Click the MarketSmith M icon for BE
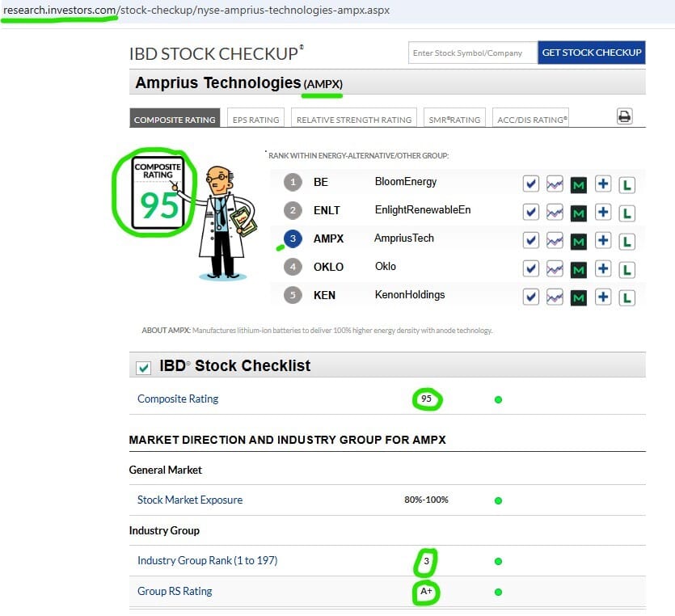Image resolution: width=675 pixels, height=616 pixels. tap(579, 185)
